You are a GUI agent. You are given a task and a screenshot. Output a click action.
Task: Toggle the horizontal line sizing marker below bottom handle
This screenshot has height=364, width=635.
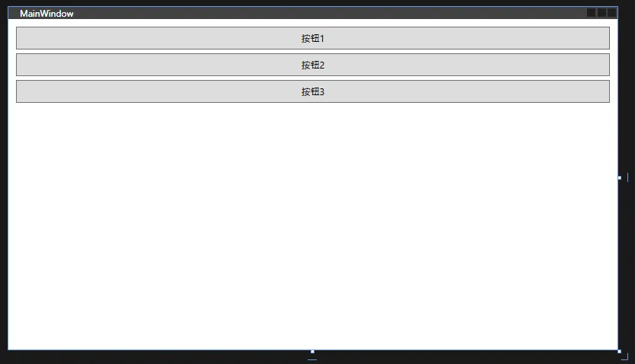[x=312, y=359]
